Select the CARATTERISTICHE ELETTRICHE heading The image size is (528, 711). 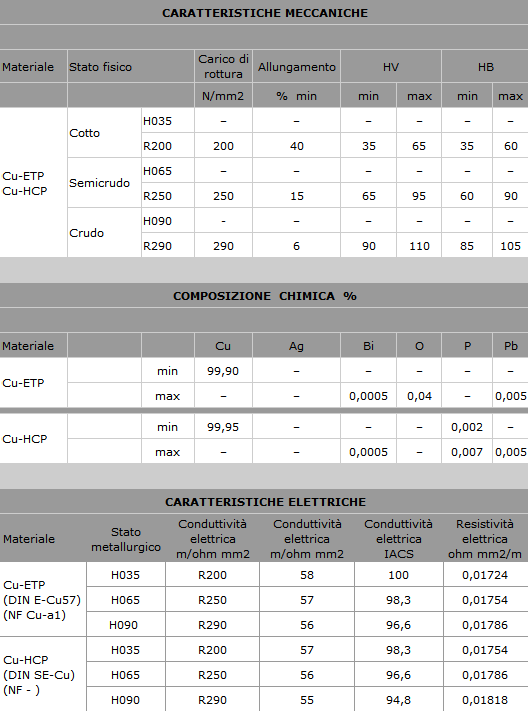(265, 502)
